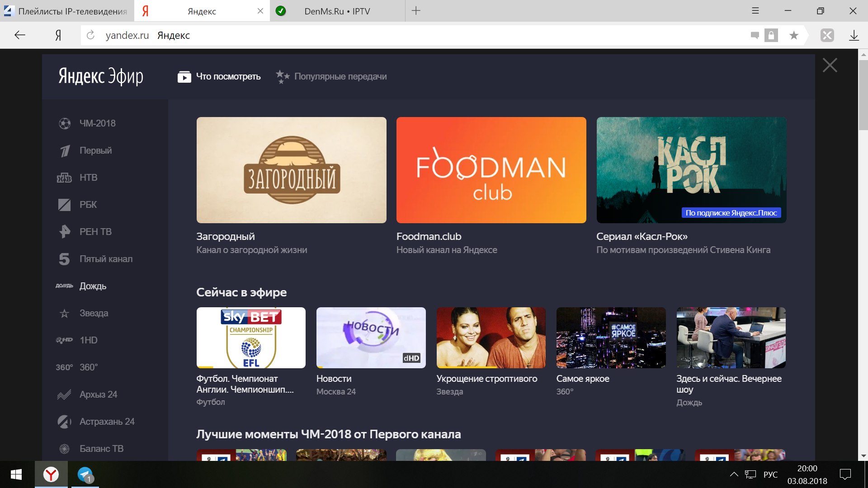Open the Дождь channel link

93,286
